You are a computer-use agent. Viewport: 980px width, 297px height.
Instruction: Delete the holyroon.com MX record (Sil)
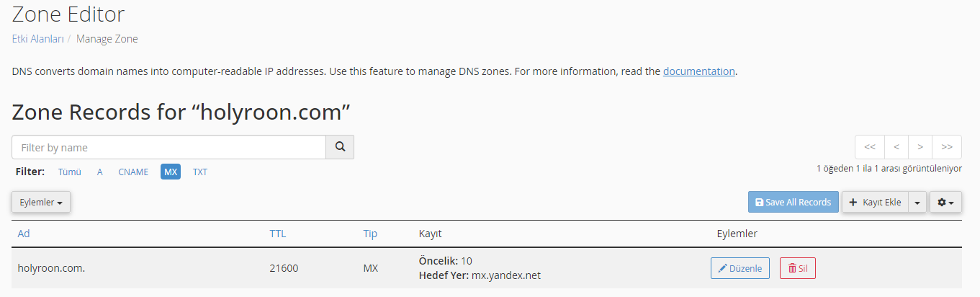[x=798, y=268]
